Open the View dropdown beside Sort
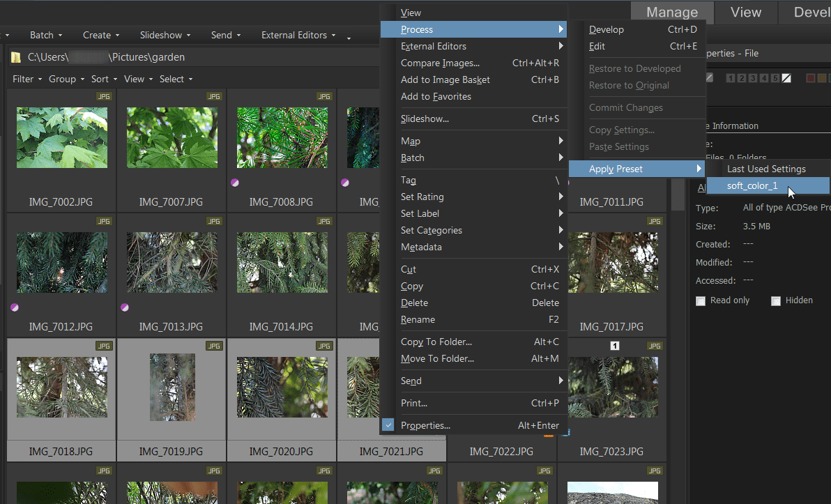Viewport: 831px width, 504px height. pos(138,79)
